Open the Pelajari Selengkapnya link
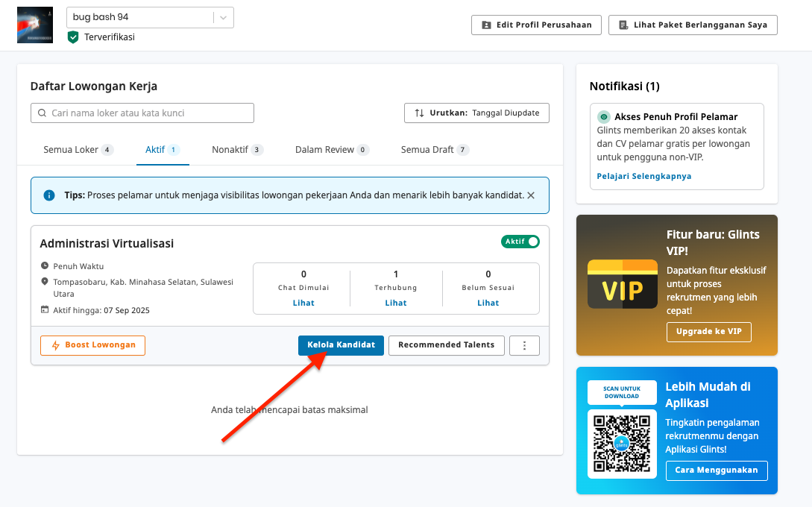This screenshot has height=507, width=812. 643,176
